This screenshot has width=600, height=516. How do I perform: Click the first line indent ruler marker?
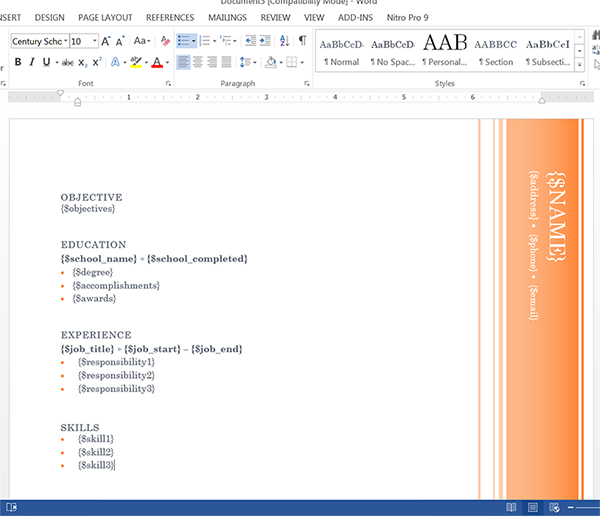pos(60,93)
